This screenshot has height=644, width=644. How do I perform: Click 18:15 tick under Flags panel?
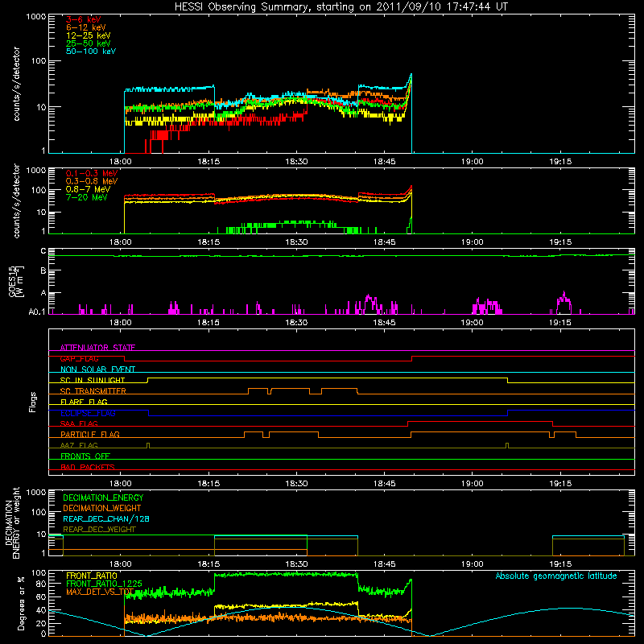point(208,484)
